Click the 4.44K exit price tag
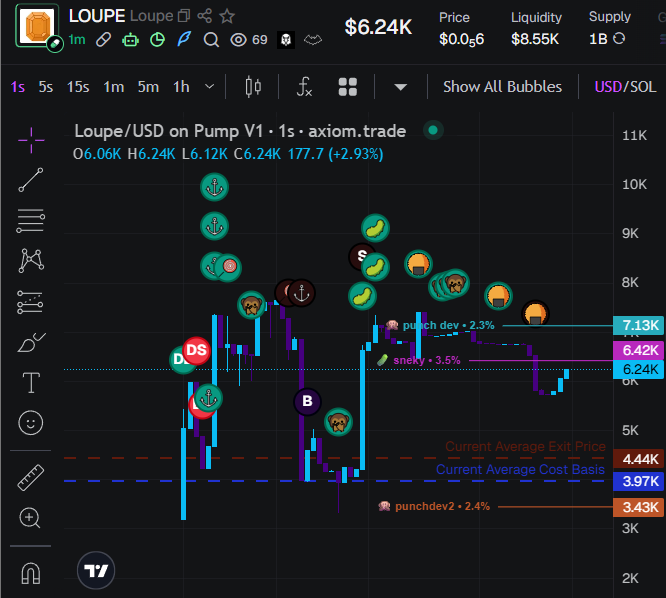Image resolution: width=666 pixels, height=598 pixels. 639,459
